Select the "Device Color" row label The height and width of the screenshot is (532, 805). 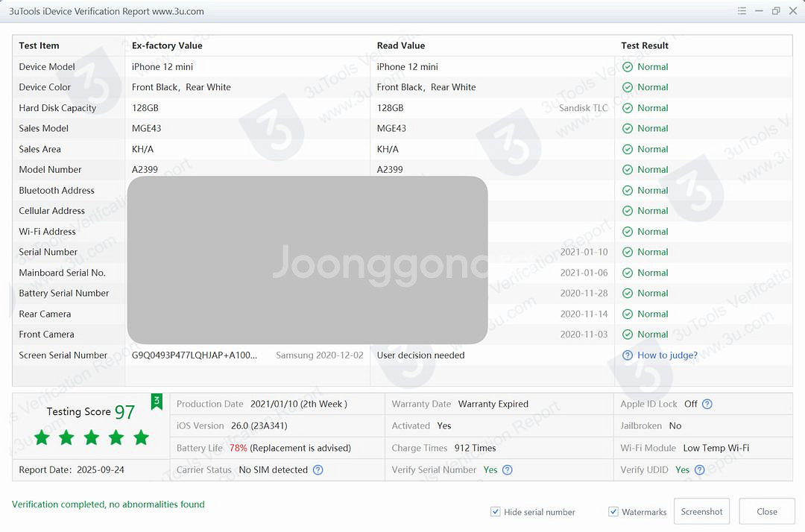point(45,87)
